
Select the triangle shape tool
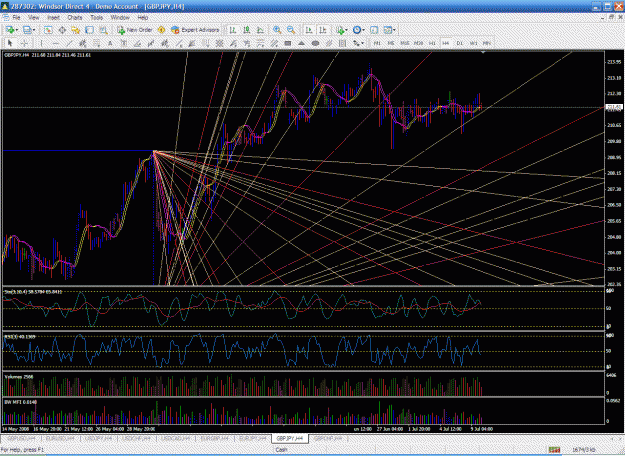pyautogui.click(x=301, y=43)
